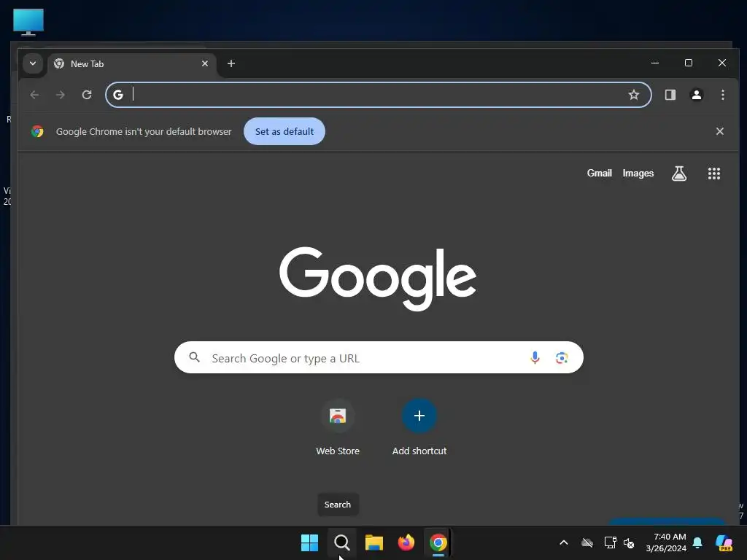Open the Chrome three-dot menu
Screen dimensions: 747x560
click(723, 95)
